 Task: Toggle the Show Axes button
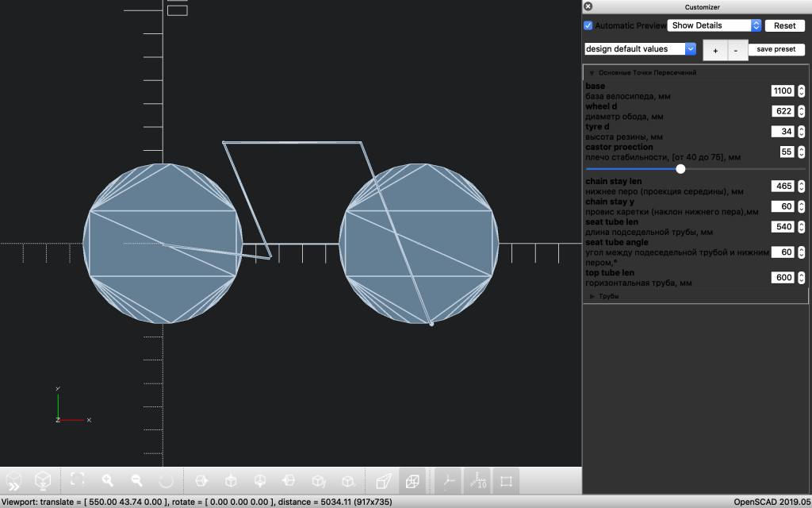click(x=449, y=481)
